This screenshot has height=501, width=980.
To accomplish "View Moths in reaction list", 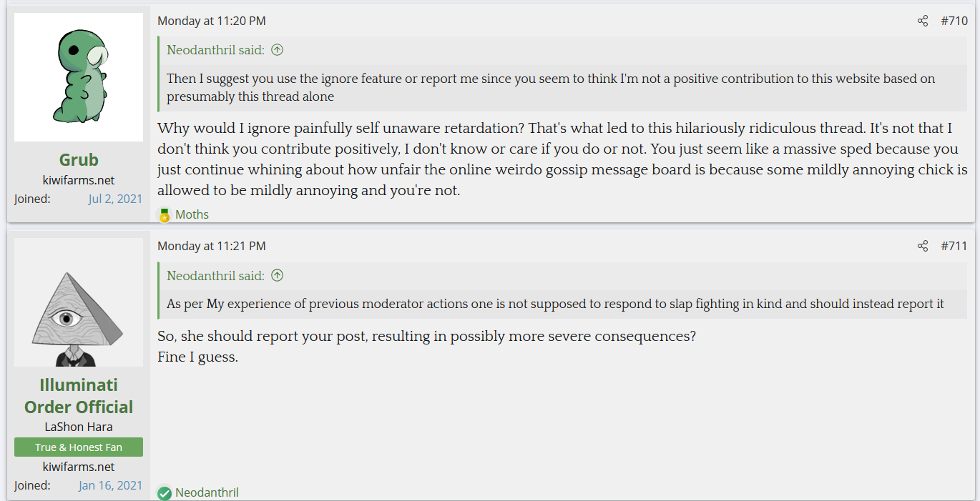I will [192, 214].
